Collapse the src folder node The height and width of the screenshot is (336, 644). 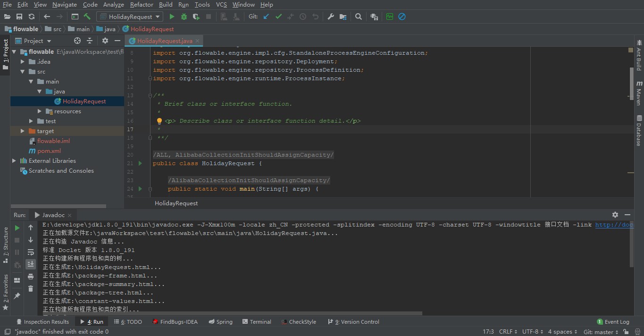pyautogui.click(x=22, y=72)
